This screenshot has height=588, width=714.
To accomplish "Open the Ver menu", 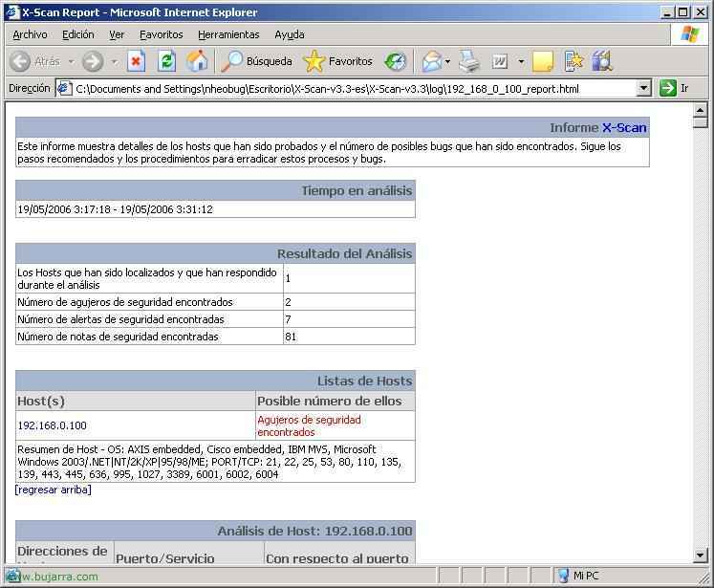I will point(117,34).
